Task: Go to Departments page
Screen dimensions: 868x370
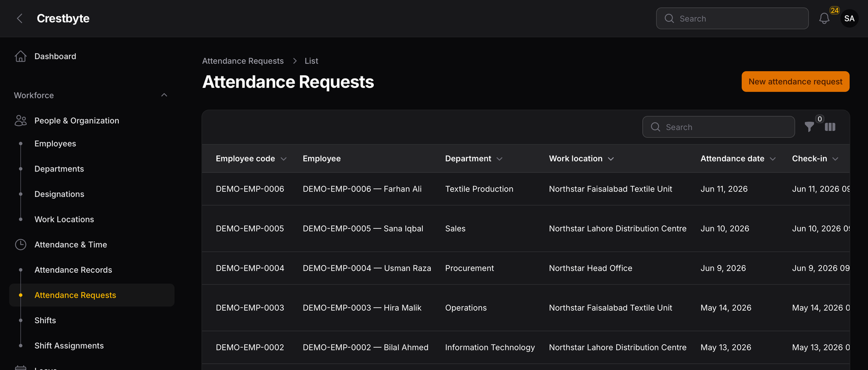Action: coord(59,169)
